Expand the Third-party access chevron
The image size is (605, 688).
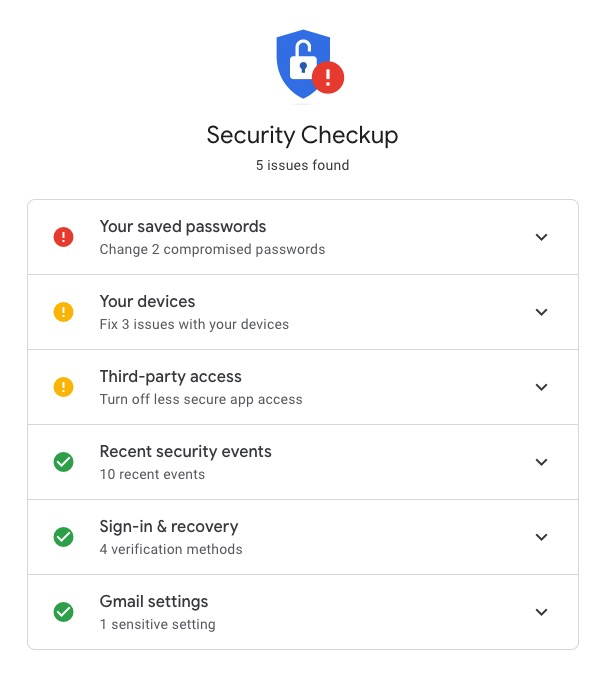click(x=541, y=387)
